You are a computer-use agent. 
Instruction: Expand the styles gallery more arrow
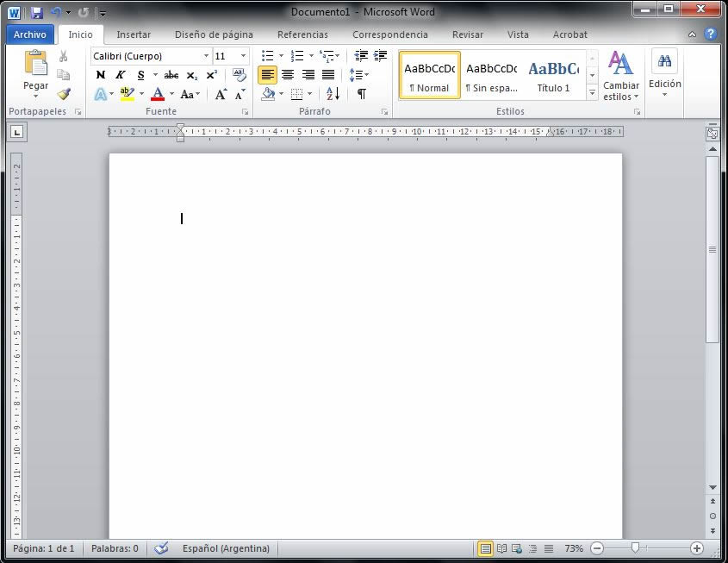(593, 91)
